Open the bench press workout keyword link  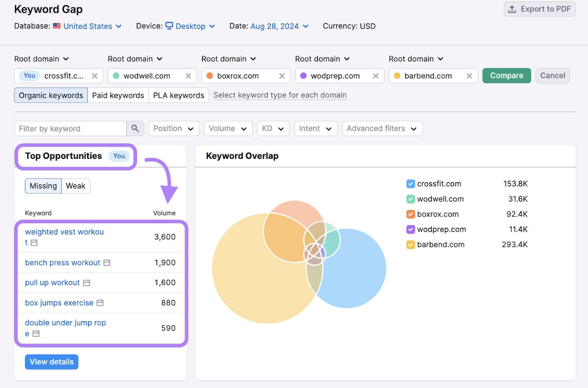tap(62, 263)
